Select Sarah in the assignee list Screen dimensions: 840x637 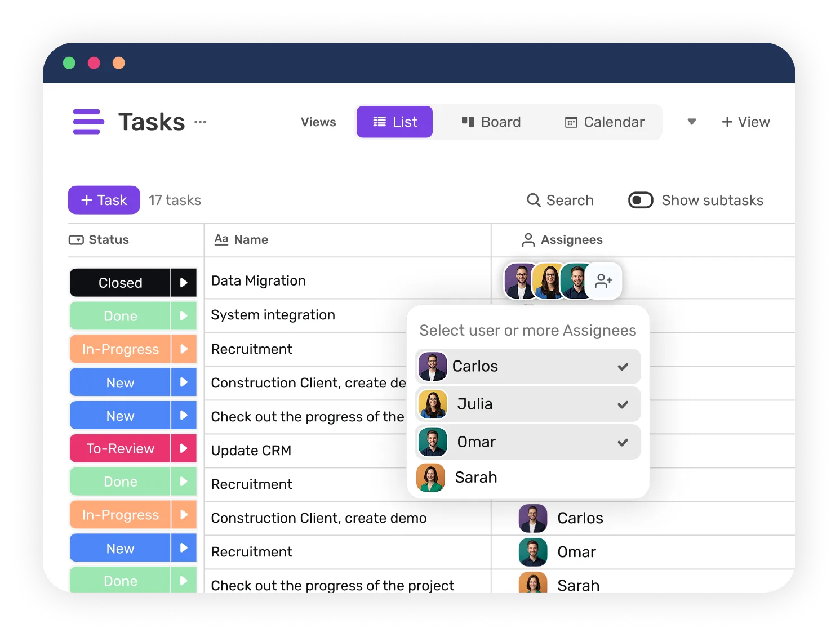(528, 478)
